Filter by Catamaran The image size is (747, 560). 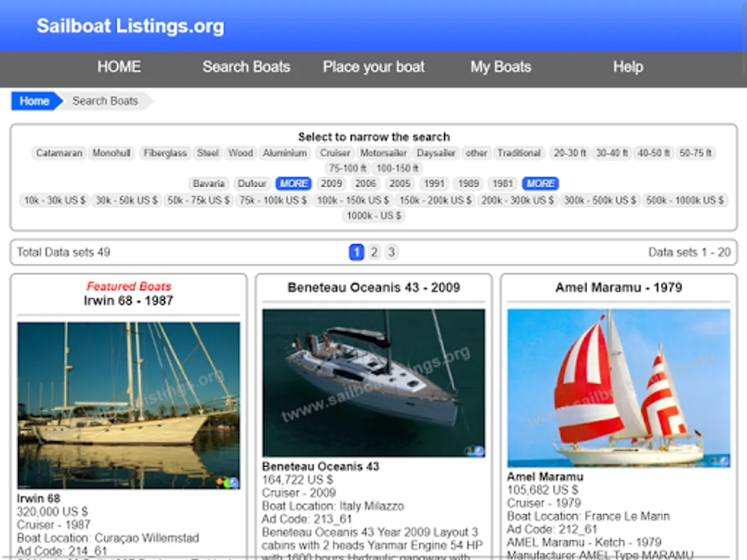(59, 153)
